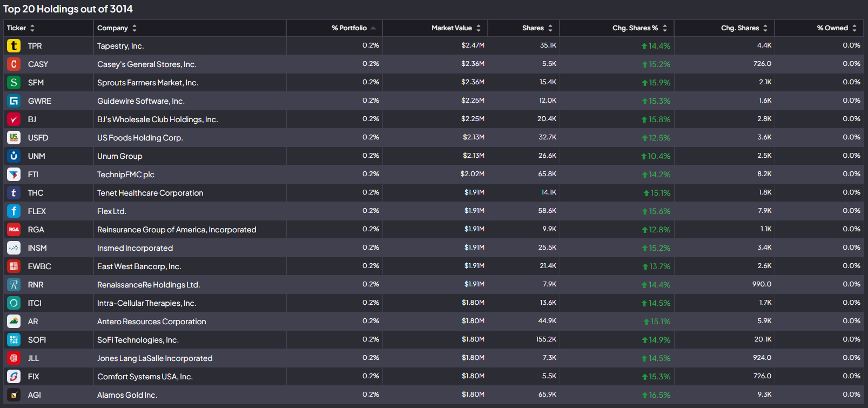Viewport: 868px width, 408px height.
Task: Click the Sprouts SFM logo icon
Action: click(14, 83)
